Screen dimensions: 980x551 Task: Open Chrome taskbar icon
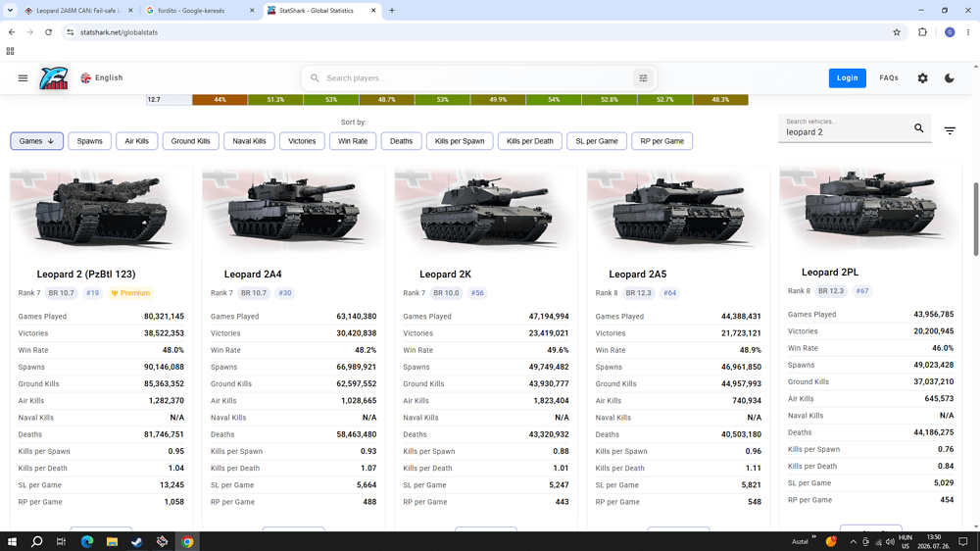pos(187,541)
